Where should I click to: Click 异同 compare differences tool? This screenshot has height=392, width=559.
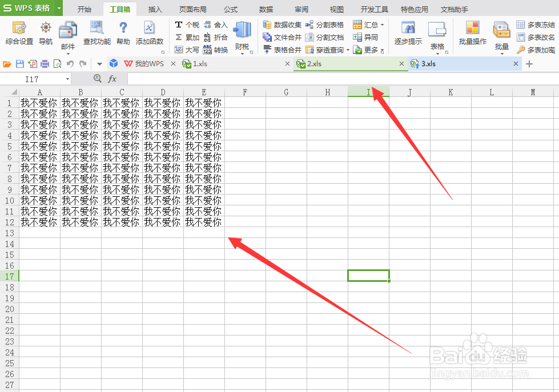point(365,37)
